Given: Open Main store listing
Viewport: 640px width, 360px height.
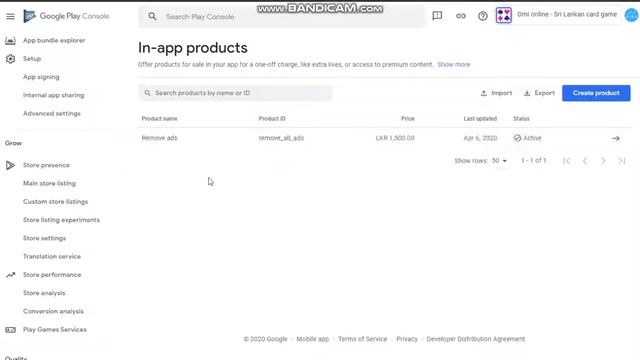Looking at the screenshot, I should point(49,183).
